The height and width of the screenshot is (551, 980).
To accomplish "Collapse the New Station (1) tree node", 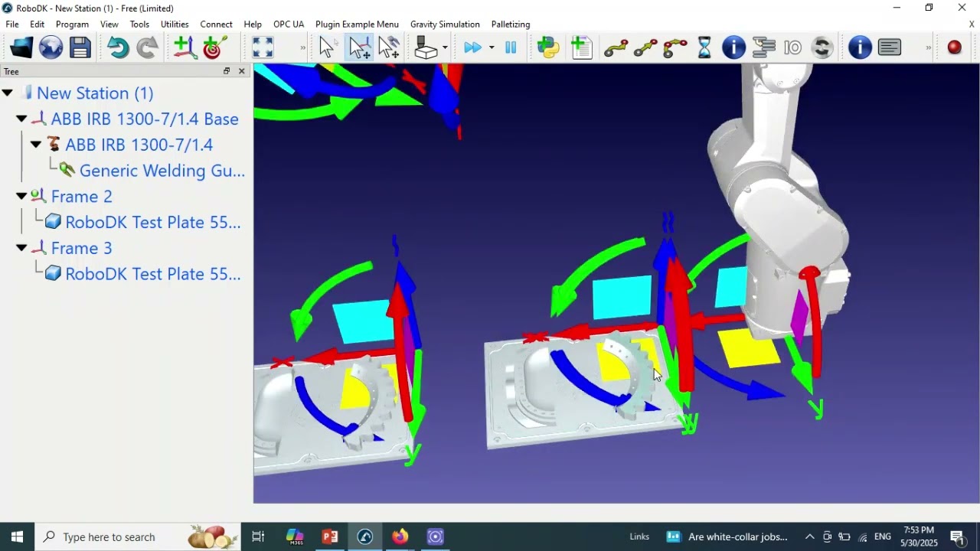I will [x=8, y=93].
